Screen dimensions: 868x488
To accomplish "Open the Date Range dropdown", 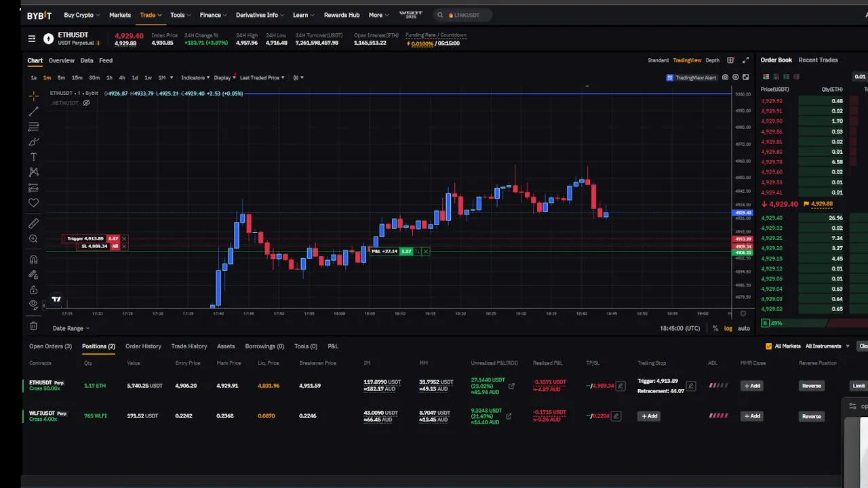I will pos(71,328).
